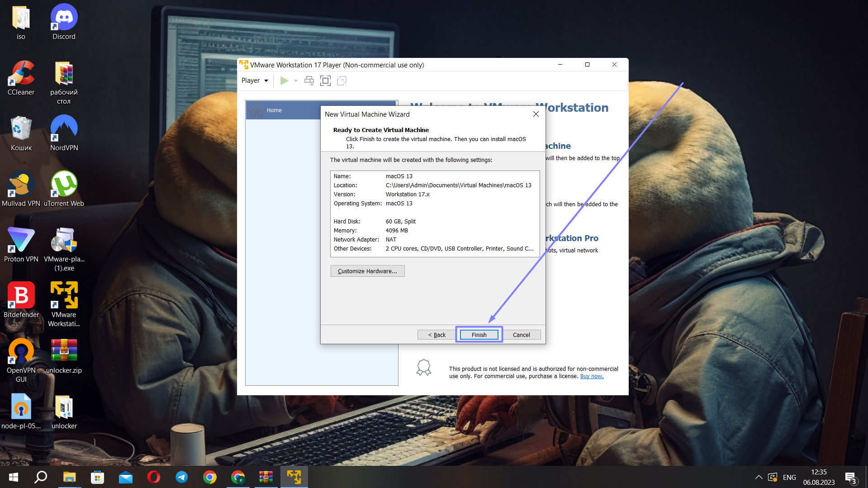Click the Finish button in the wizard
The width and height of the screenshot is (868, 488).
479,335
